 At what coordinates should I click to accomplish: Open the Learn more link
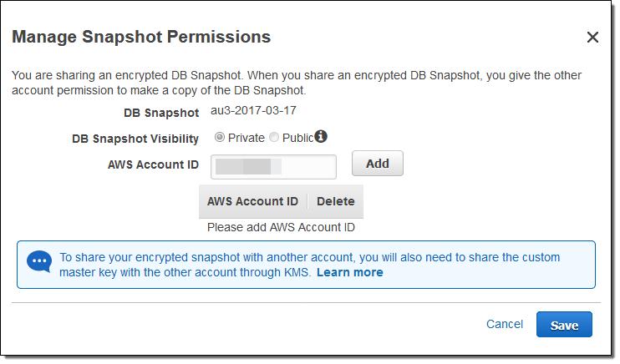pos(349,273)
